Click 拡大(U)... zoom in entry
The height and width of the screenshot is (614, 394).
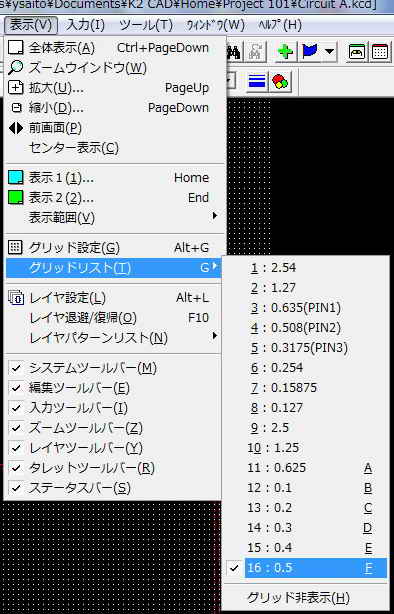point(115,88)
